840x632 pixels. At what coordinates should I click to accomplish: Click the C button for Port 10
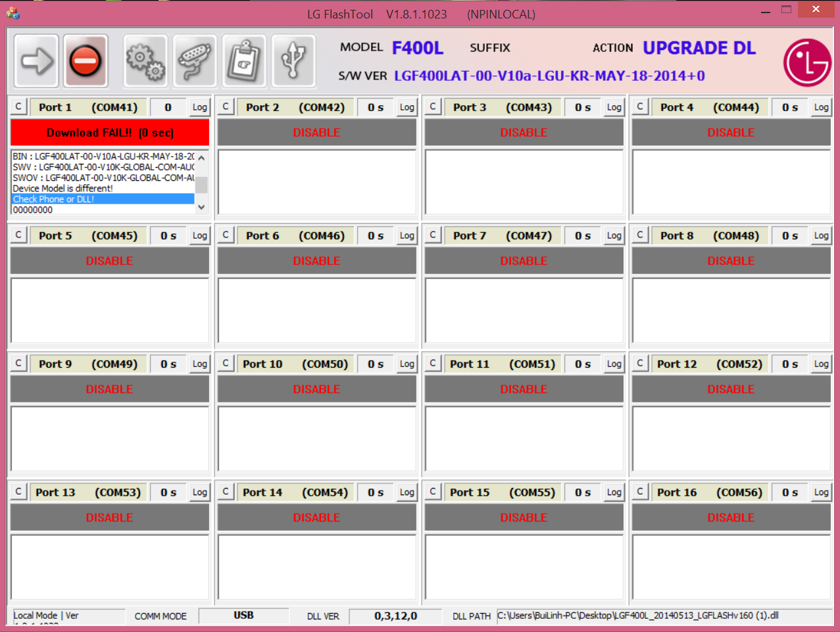coord(226,363)
